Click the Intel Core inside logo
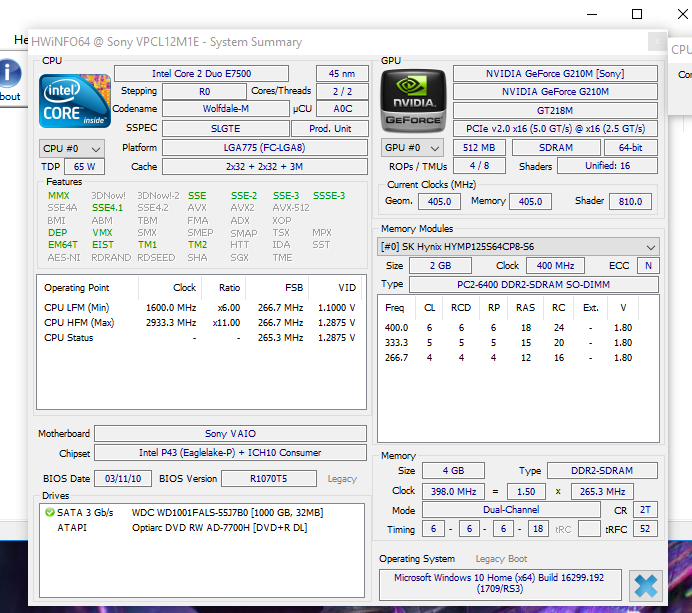Screen dimensions: 692x613 click(x=75, y=101)
